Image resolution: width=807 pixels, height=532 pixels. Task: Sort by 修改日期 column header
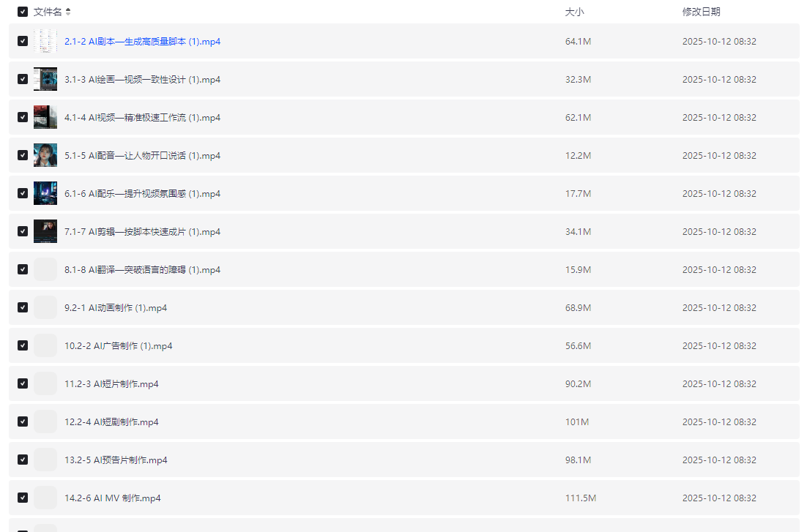[x=701, y=12]
